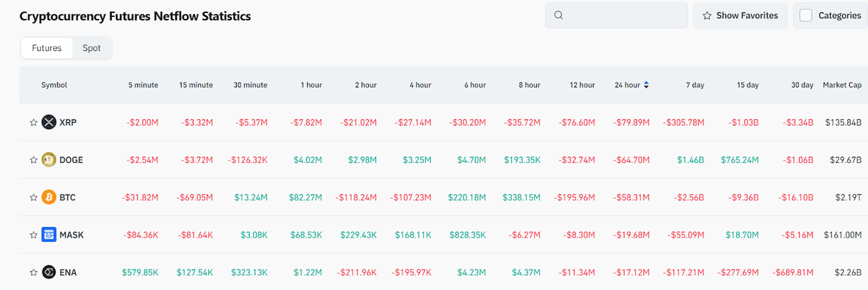This screenshot has width=868, height=290.
Task: Enable the Categories checkbox
Action: pyautogui.click(x=806, y=16)
